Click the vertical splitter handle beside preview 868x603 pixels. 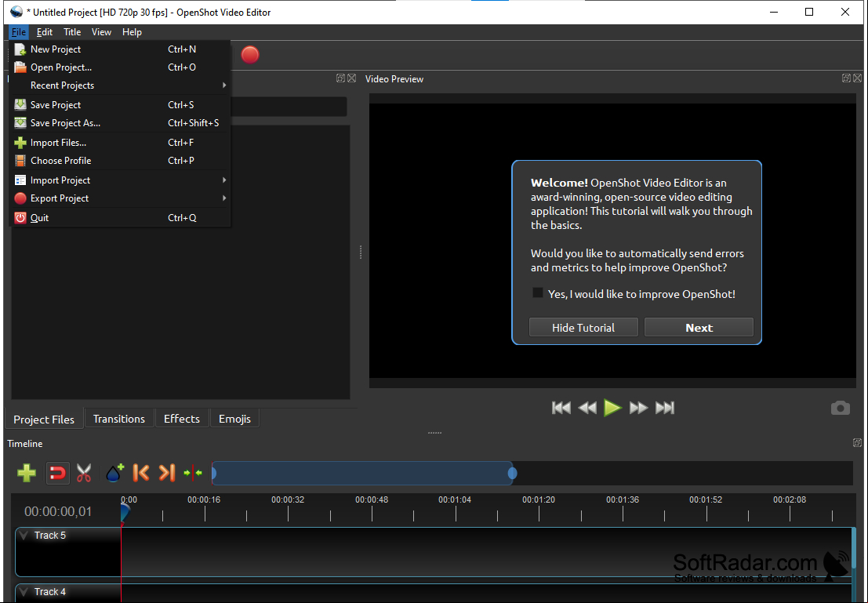click(361, 252)
